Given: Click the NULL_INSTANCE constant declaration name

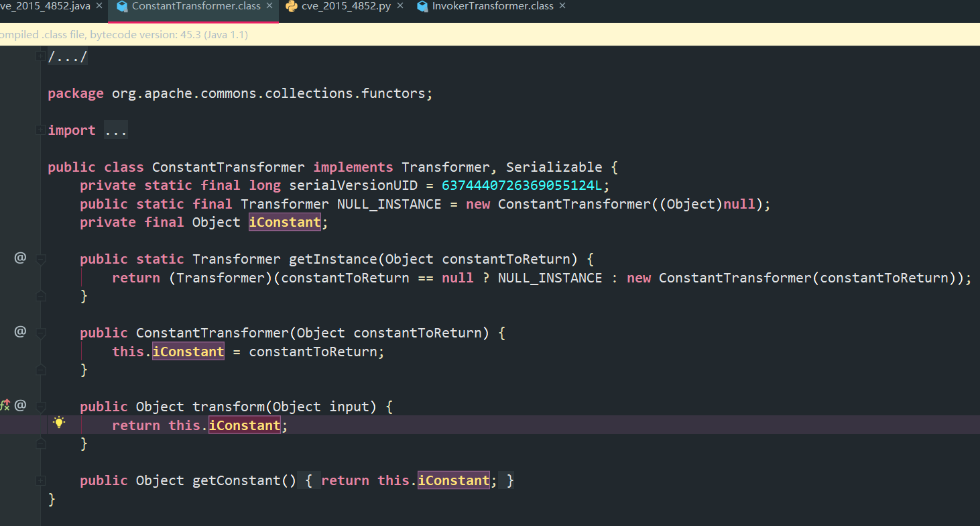Looking at the screenshot, I should (x=389, y=204).
